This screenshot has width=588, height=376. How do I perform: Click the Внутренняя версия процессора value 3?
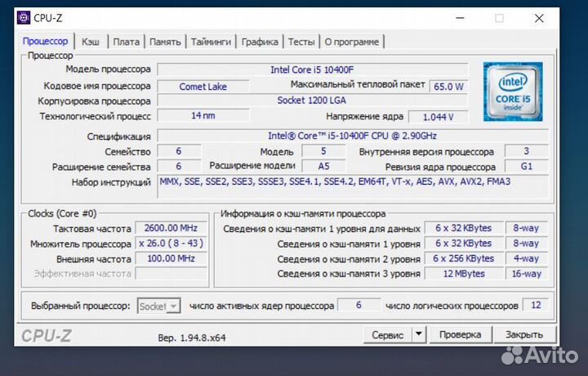coord(527,151)
